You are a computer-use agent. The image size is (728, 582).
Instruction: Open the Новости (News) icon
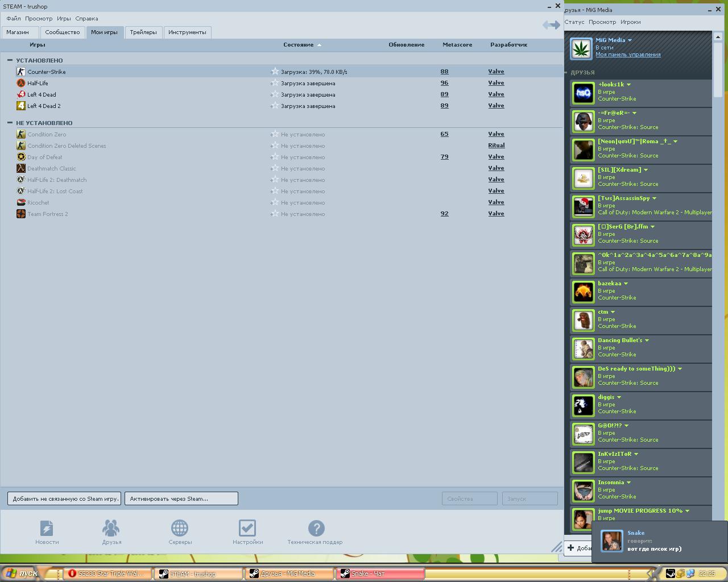click(x=47, y=529)
